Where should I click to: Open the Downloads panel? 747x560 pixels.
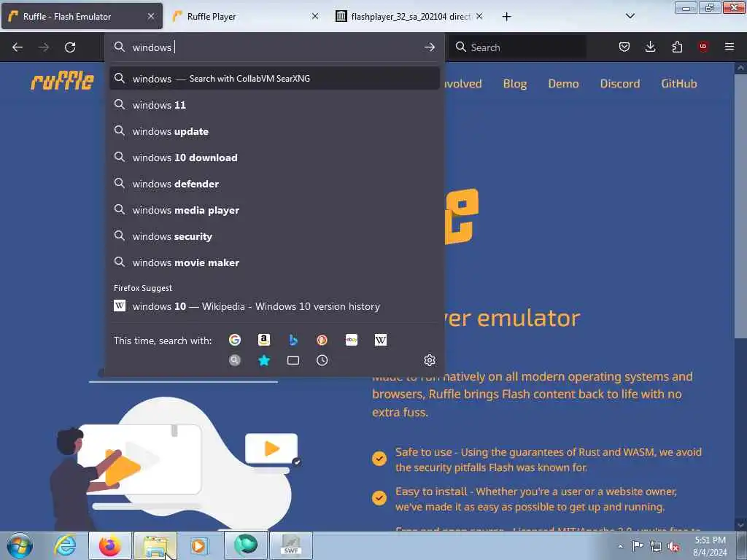tap(650, 47)
